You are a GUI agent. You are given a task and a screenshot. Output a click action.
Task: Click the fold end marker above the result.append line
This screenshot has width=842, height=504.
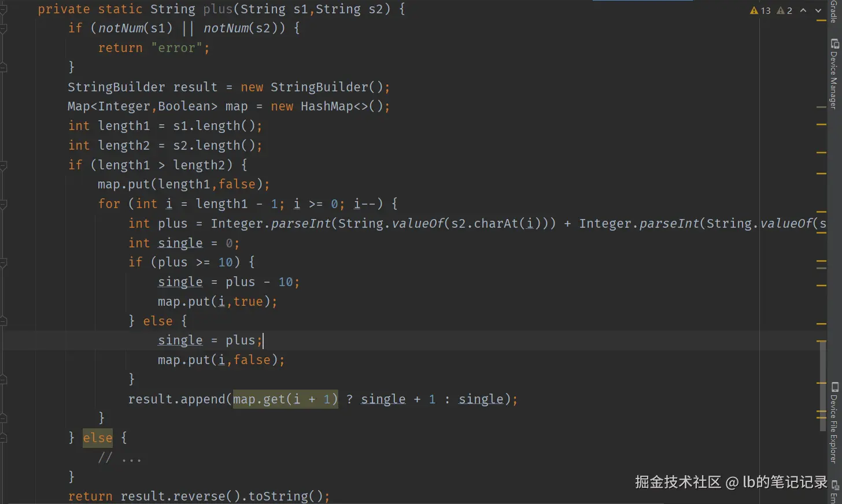click(x=3, y=380)
